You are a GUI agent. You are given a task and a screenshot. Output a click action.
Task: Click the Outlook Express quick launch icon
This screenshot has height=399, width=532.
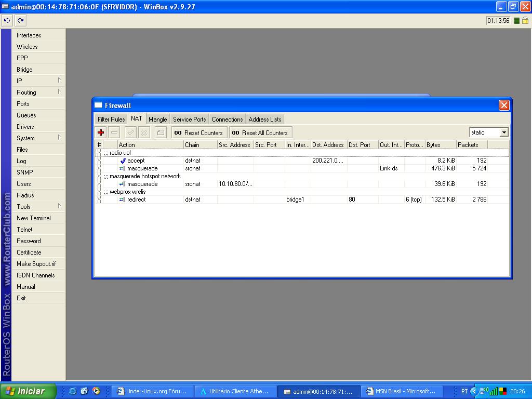tap(84, 391)
